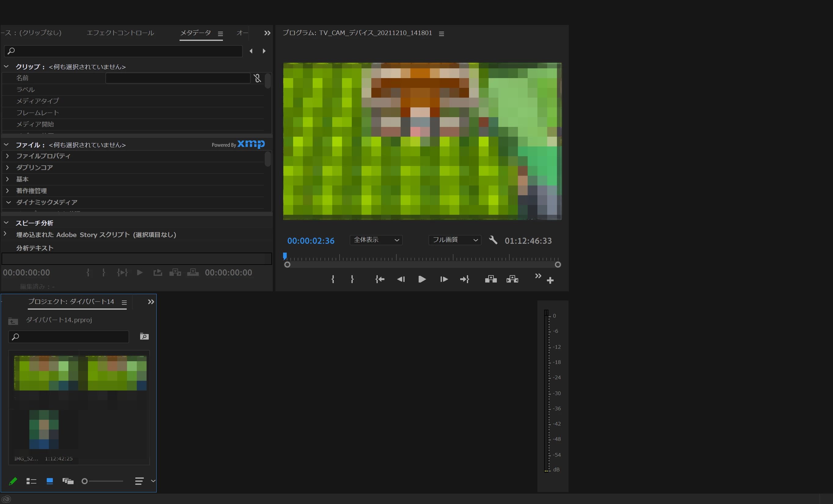The height and width of the screenshot is (504, 833).
Task: Adjust the thumbnail size zoom slider
Action: (85, 481)
